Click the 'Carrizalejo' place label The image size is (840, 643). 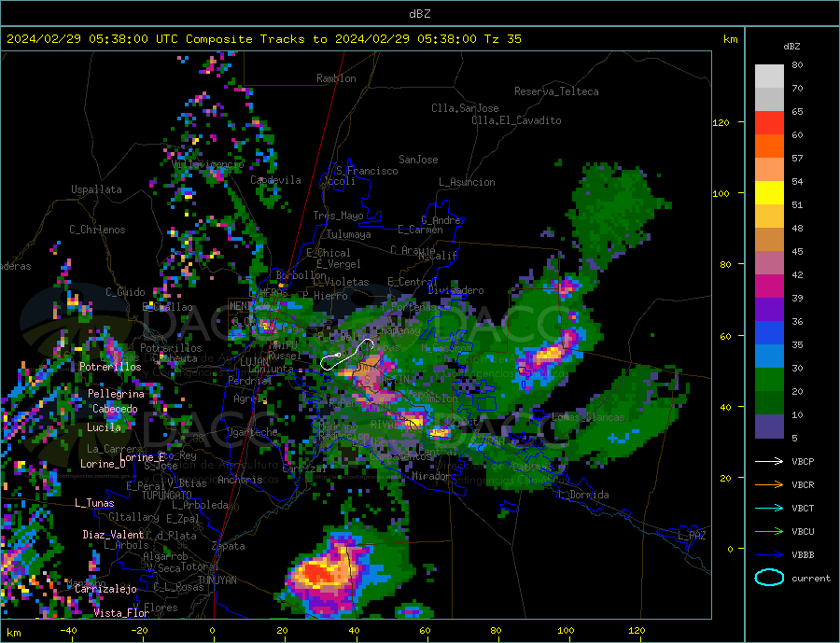tap(105, 590)
